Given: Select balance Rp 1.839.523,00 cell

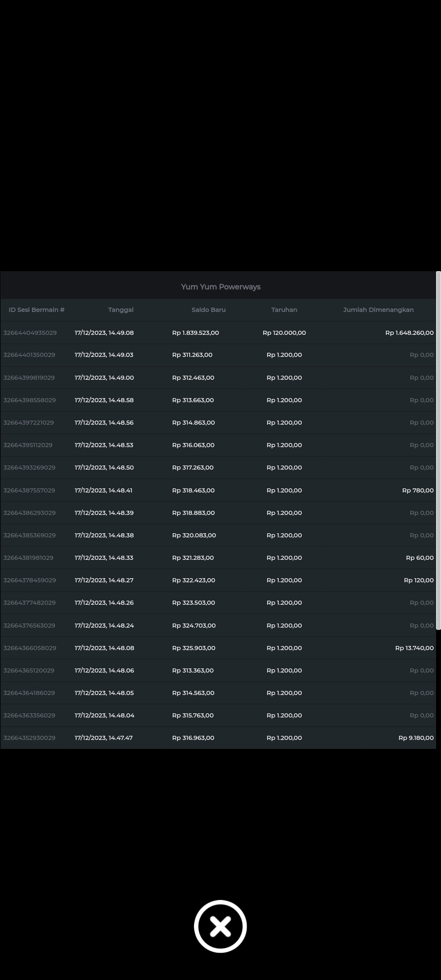Looking at the screenshot, I should 195,333.
